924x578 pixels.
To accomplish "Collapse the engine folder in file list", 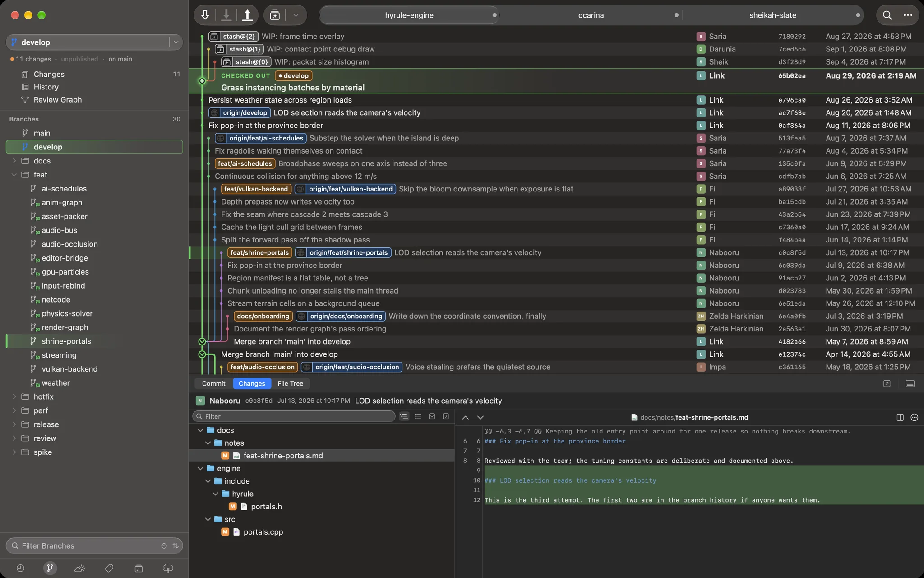I will [x=200, y=468].
